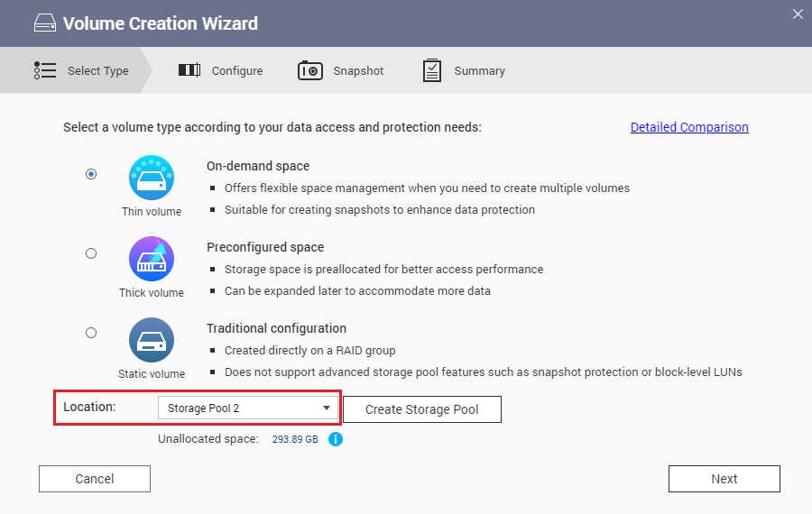
Task: Select the Thick volume radio button
Action: click(x=91, y=254)
